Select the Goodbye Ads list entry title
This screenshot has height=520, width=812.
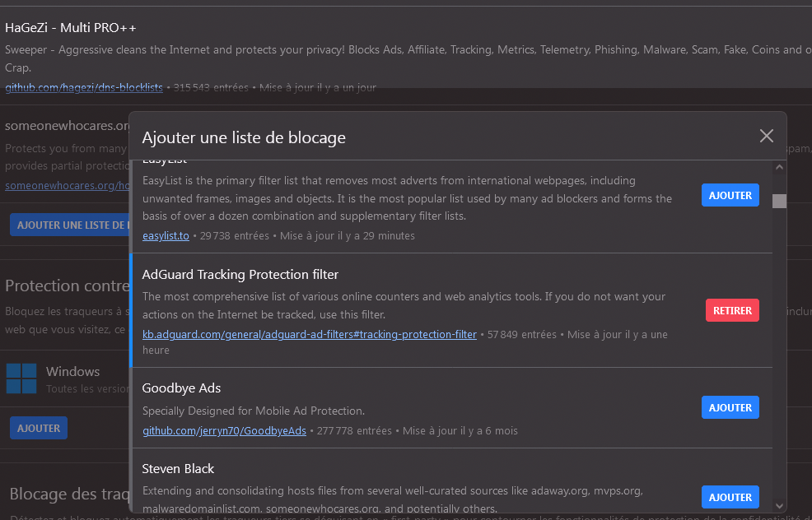coord(181,388)
